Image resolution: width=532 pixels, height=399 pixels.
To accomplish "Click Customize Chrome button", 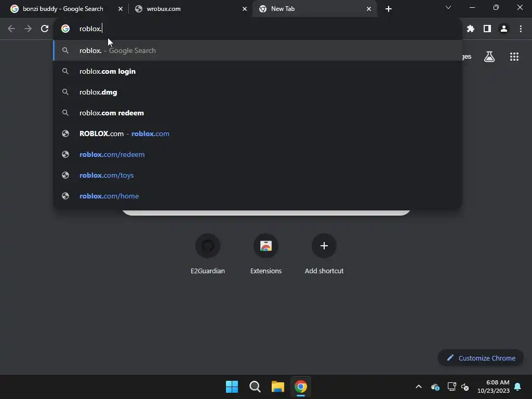I will tap(481, 358).
